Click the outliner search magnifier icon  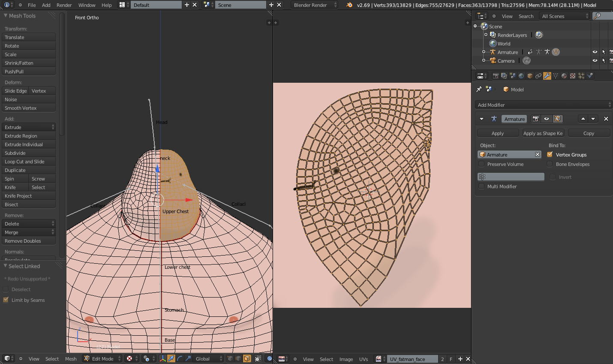[597, 16]
